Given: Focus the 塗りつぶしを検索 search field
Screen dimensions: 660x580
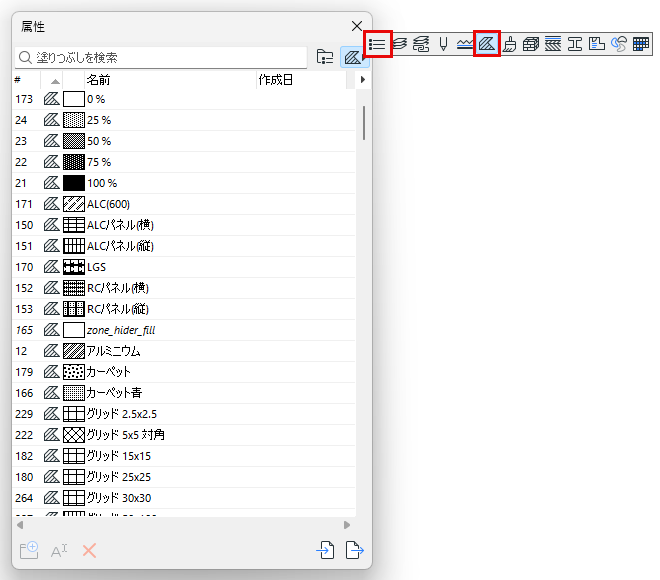Looking at the screenshot, I should point(161,58).
